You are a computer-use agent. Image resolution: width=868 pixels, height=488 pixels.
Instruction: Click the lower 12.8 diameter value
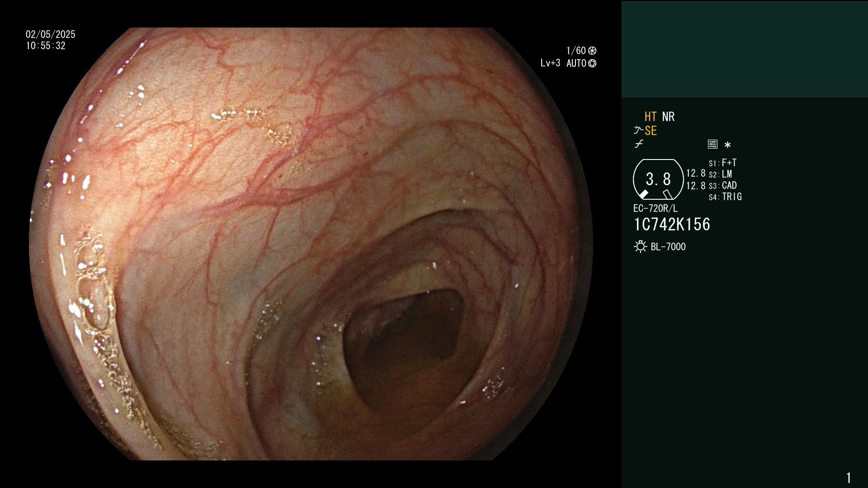point(696,186)
